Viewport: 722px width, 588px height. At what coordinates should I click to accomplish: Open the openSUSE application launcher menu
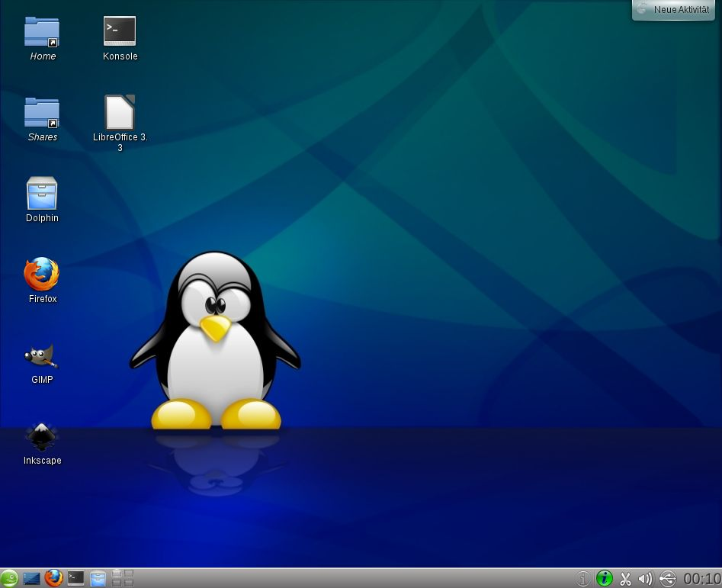9,578
